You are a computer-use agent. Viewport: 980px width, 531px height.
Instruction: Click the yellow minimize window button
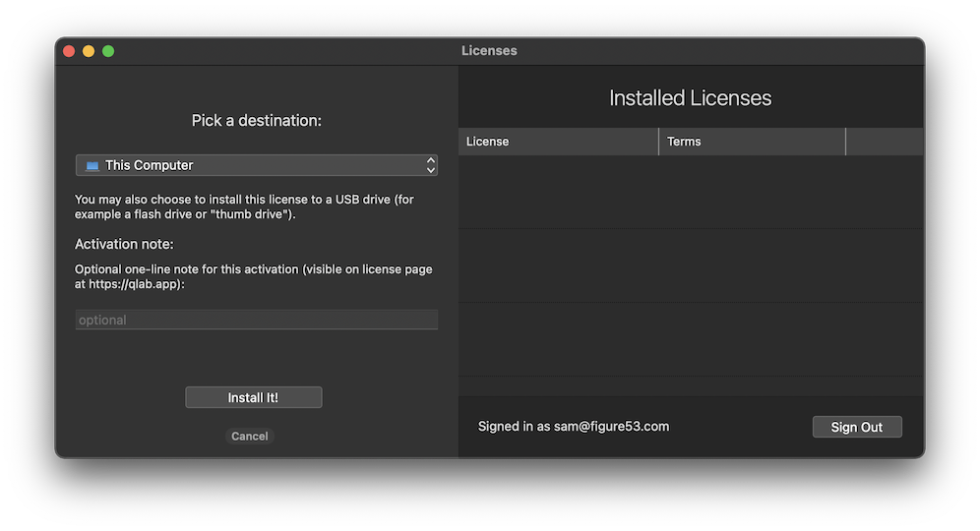click(x=89, y=51)
